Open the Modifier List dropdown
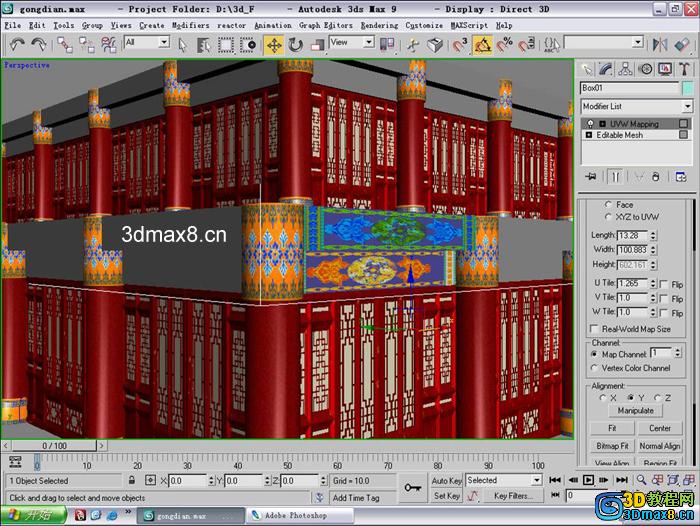This screenshot has width=700, height=526. coord(688,106)
